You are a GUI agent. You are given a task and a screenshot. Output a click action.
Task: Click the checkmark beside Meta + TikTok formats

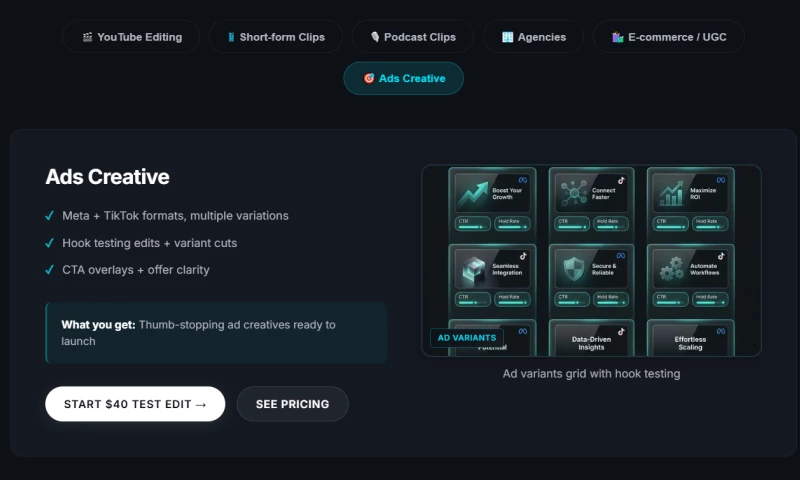(50, 216)
